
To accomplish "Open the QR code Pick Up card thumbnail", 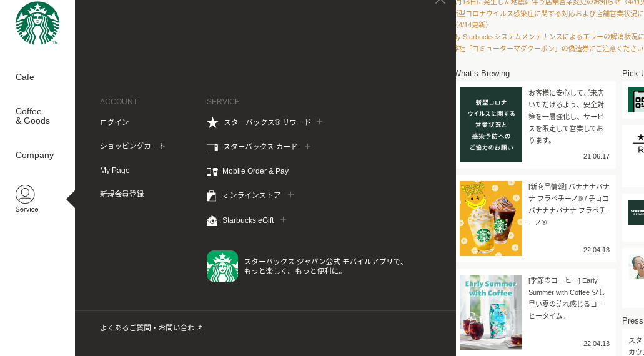I will tap(637, 100).
